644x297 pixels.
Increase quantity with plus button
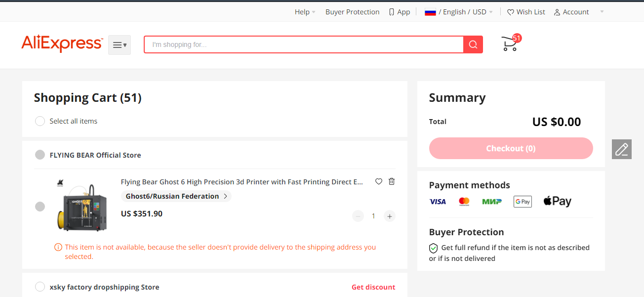click(390, 216)
